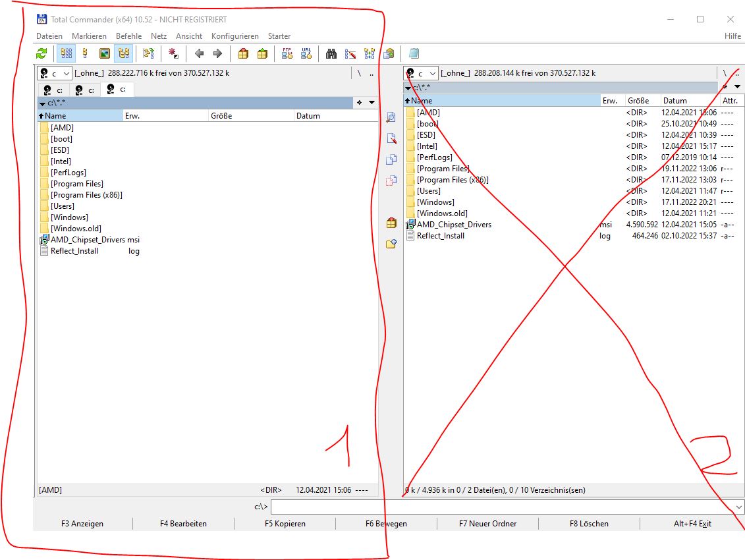Switch to full file details view icon

pos(86,54)
